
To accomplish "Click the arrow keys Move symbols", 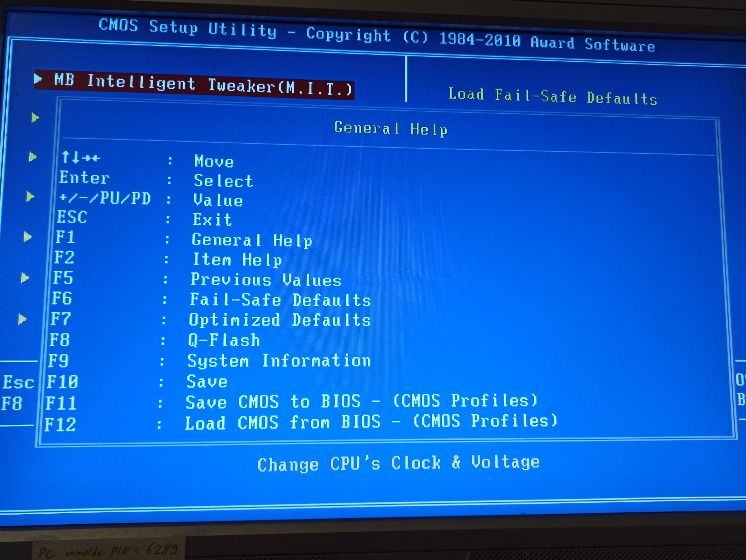I will pos(81,157).
